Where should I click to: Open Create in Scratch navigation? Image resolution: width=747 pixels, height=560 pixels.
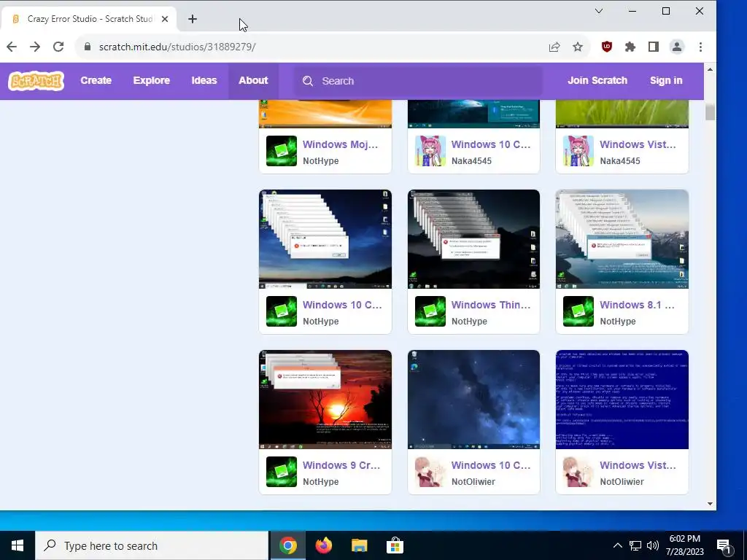96,81
